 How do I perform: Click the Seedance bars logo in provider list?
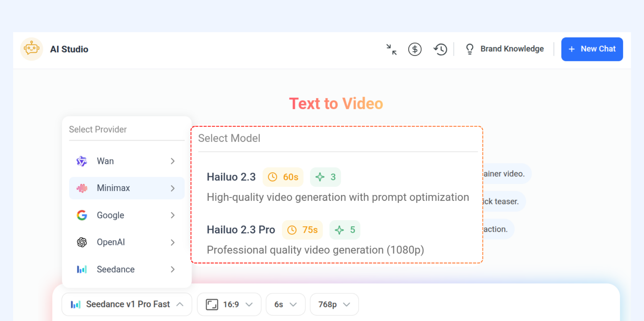click(x=82, y=269)
